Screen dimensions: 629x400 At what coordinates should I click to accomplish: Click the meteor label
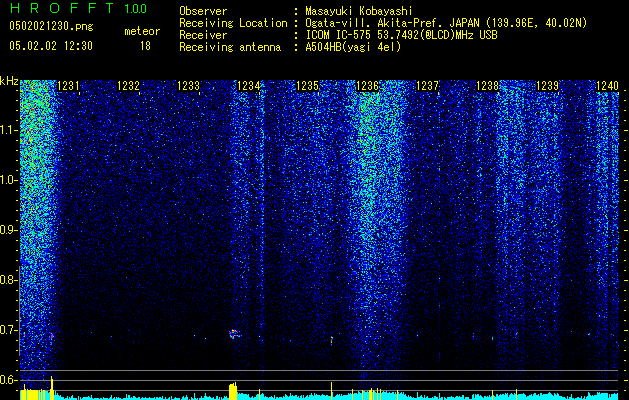click(x=142, y=31)
